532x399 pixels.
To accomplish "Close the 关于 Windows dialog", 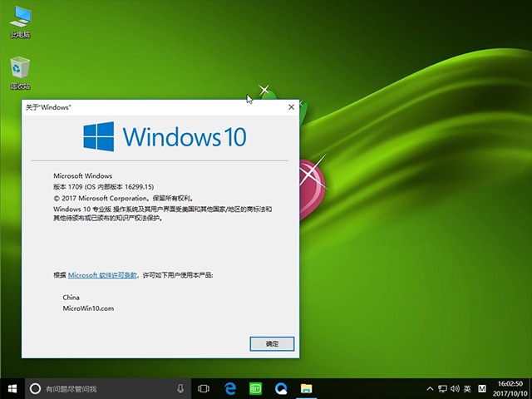I will click(x=291, y=107).
